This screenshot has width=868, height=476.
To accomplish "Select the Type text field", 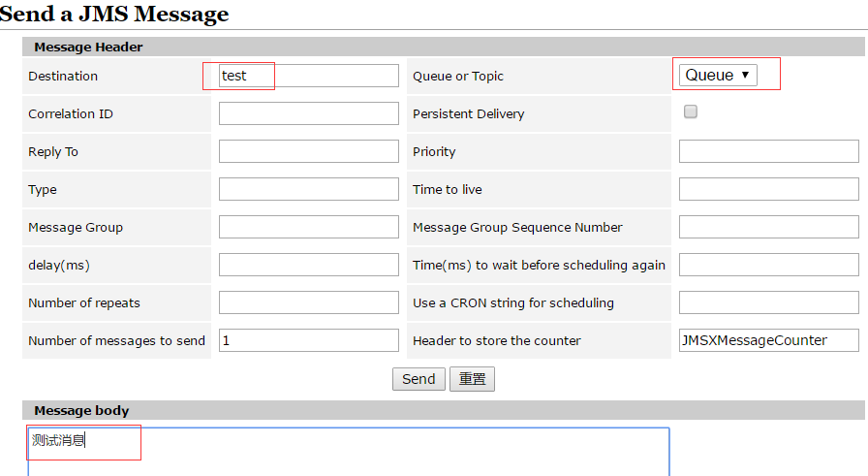I will coord(308,189).
